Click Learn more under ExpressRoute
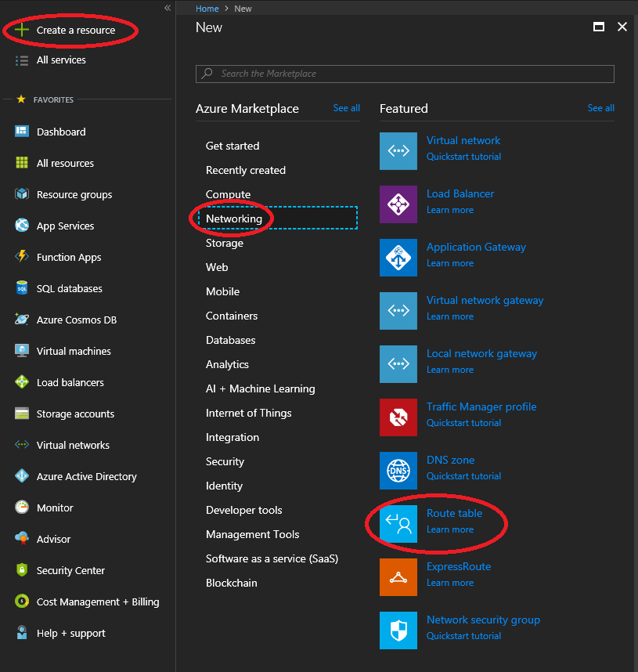Viewport: 638px width, 672px height. point(450,583)
